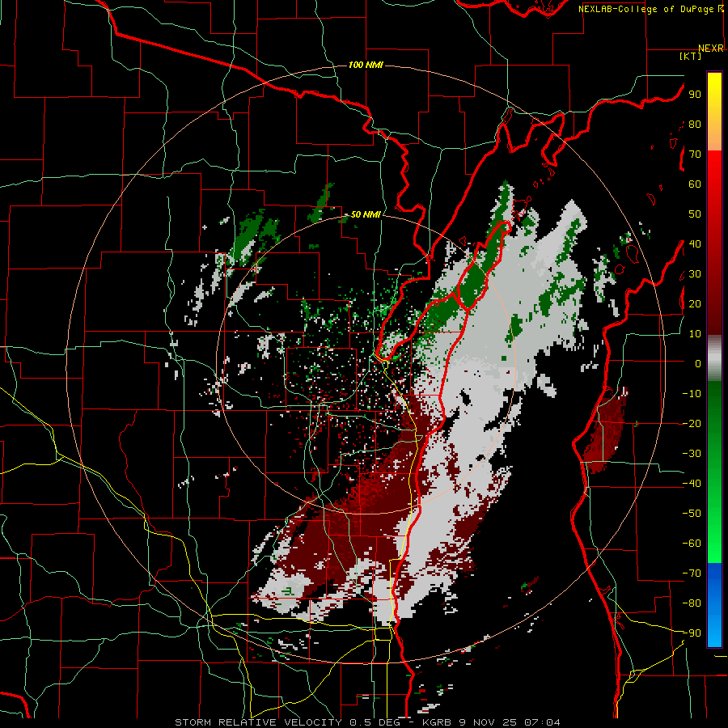Click the positive 70 scale value

pos(695,154)
